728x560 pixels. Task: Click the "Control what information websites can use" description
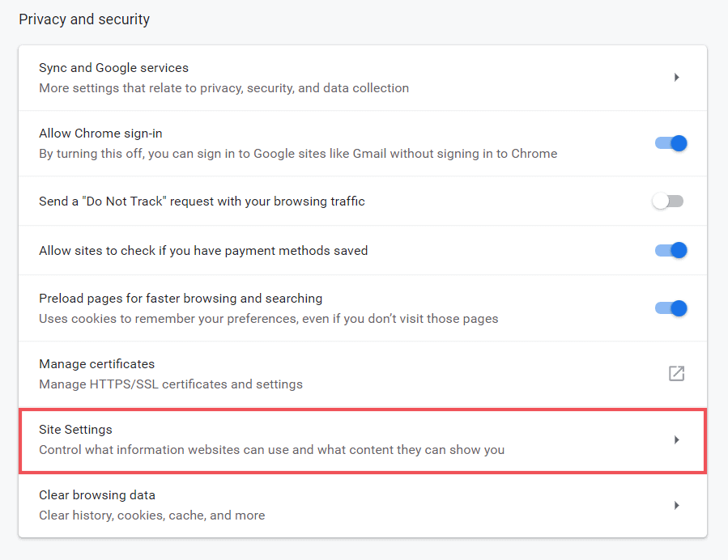271,450
